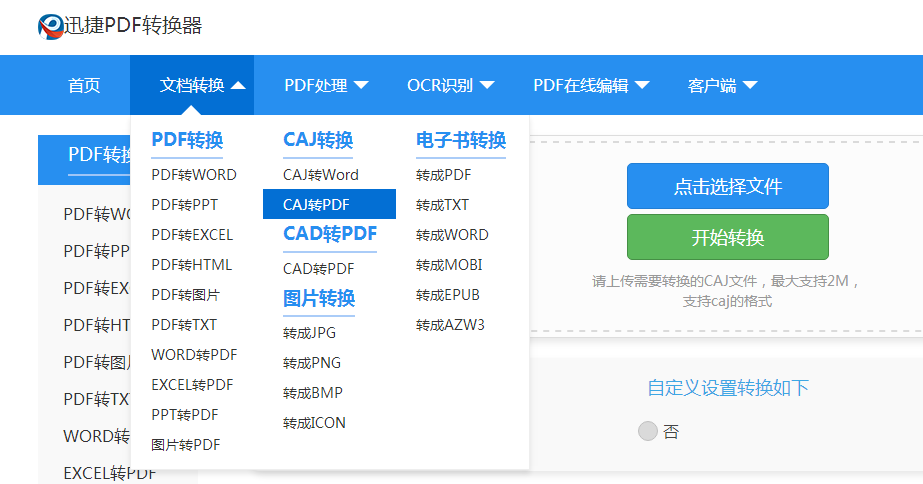Pick 转成JPG under 图片转换
The image size is (923, 484).
pos(310,333)
